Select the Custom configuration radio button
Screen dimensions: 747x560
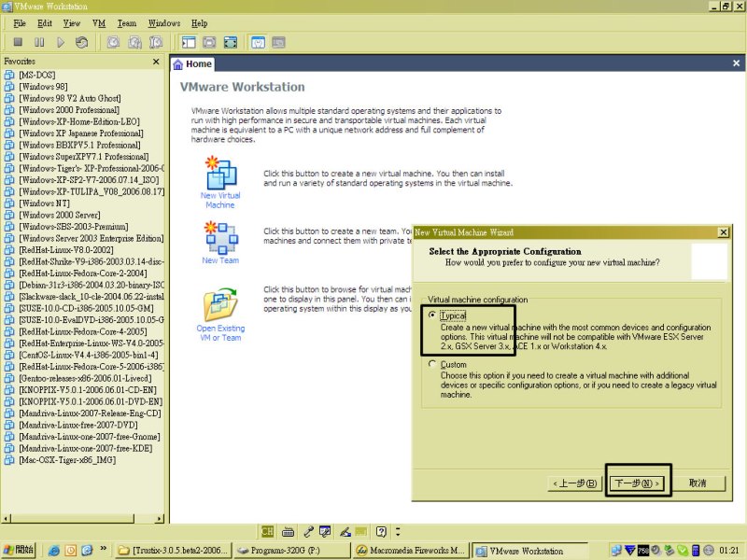coord(432,364)
